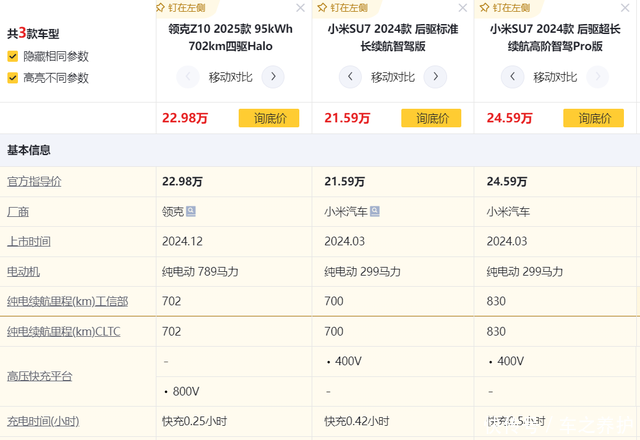This screenshot has height=440, width=640.
Task: Pin the Lynk Z10 column to left
Action: pyautogui.click(x=186, y=7)
